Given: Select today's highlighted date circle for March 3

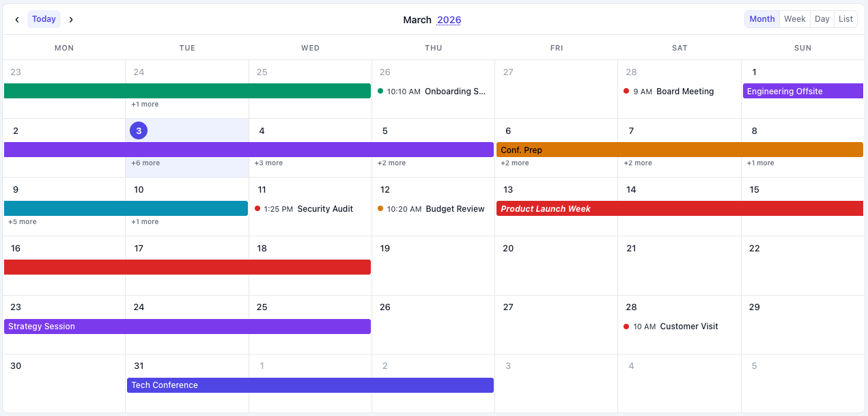Looking at the screenshot, I should 139,130.
